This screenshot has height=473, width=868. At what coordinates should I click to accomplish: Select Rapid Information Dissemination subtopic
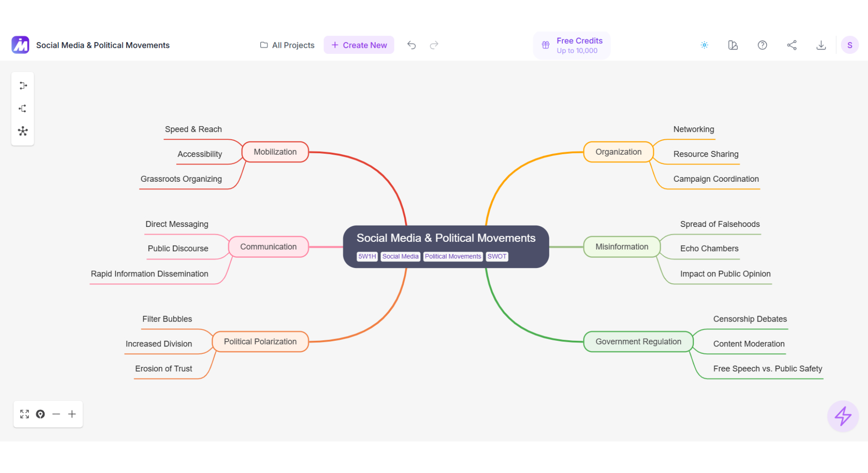(149, 274)
